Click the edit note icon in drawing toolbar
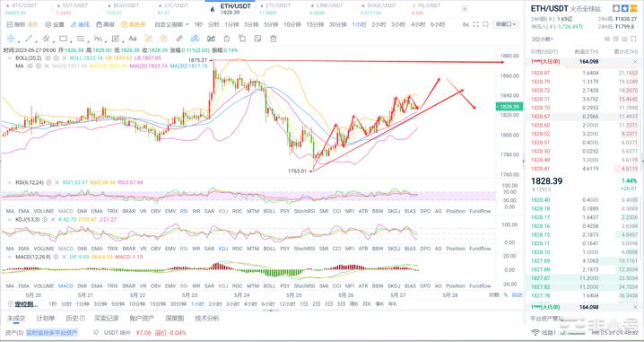 click(x=258, y=39)
